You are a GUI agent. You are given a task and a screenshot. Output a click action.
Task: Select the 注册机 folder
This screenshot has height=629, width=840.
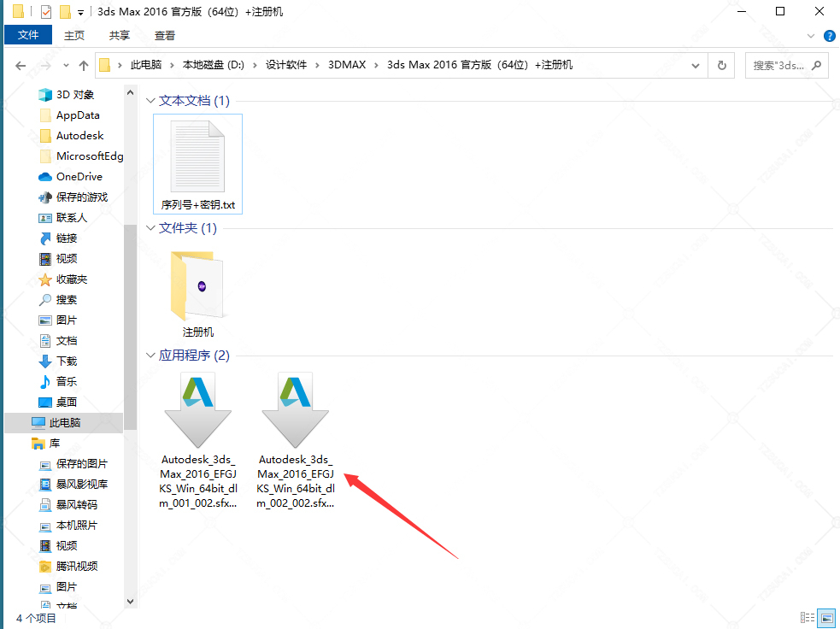coord(197,294)
